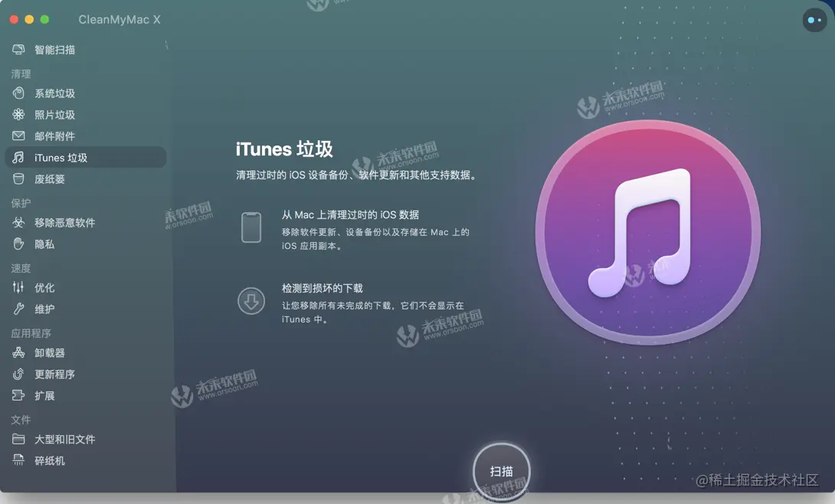Click the Optimization (优化) sliders icon

tap(18, 287)
